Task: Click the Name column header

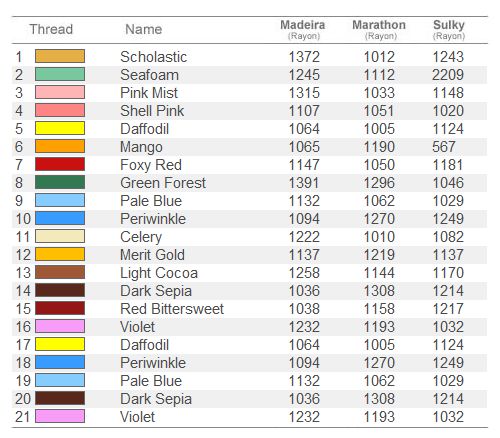Action: coord(144,29)
